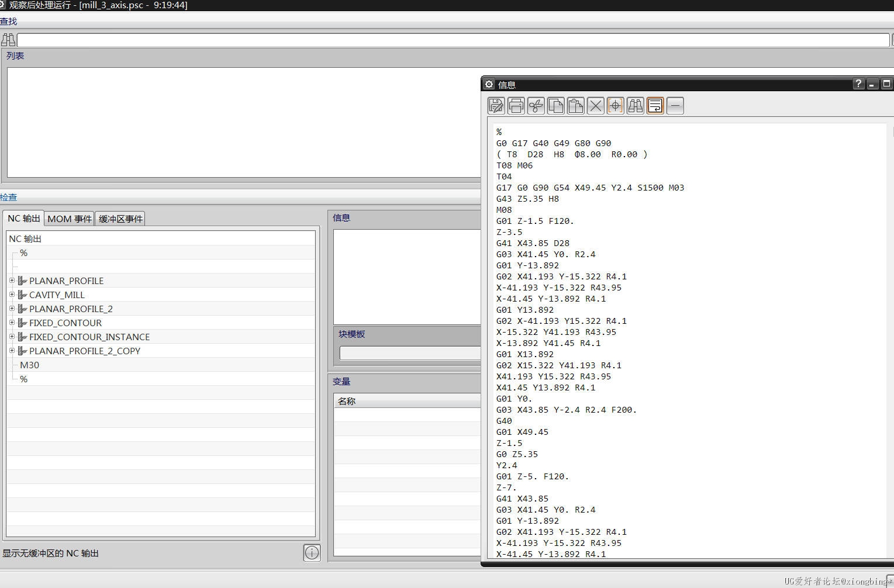Click the 名称 column header in 变量
The height and width of the screenshot is (588, 894).
(x=408, y=401)
